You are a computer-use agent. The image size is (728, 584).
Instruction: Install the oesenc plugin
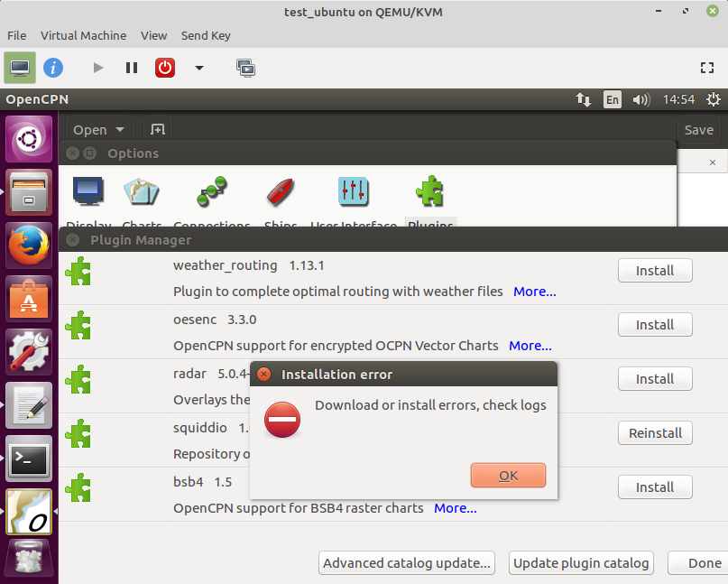pos(655,325)
